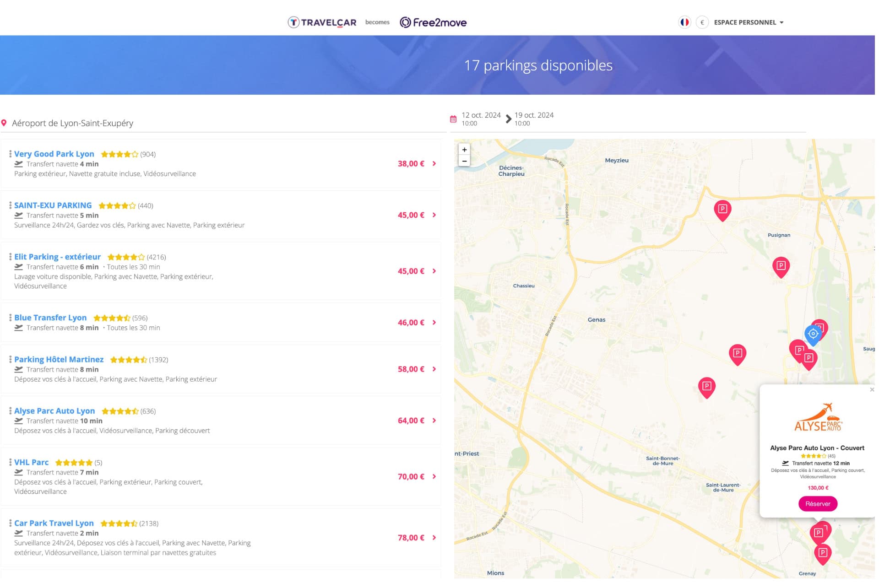Click the three-dot icon beside Parking Hôtel Martinez

click(x=10, y=360)
